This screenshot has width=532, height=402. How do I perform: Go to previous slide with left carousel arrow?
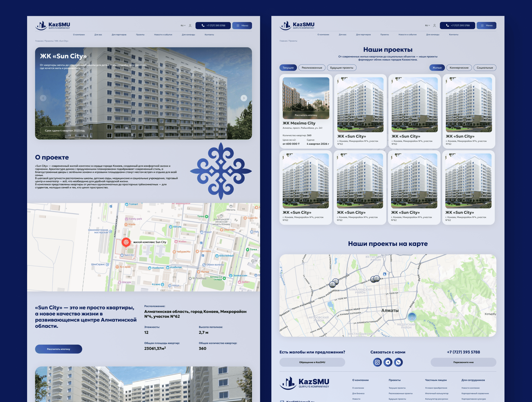coord(43,98)
